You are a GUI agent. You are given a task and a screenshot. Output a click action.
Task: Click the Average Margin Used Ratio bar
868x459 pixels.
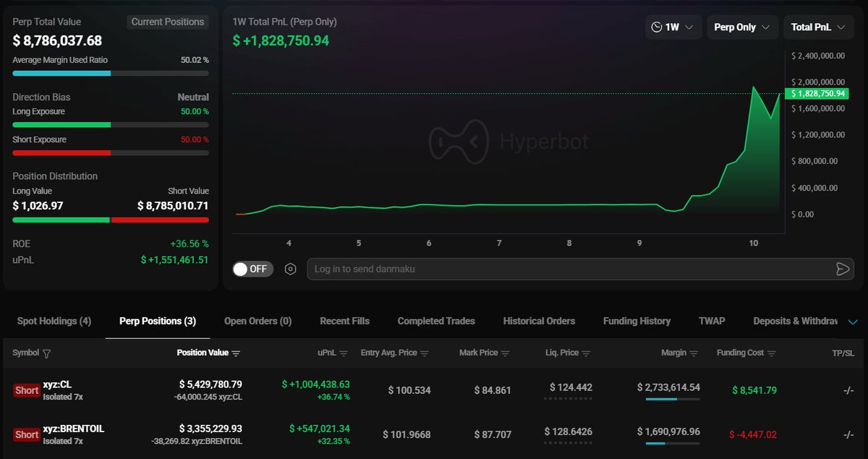pyautogui.click(x=111, y=73)
